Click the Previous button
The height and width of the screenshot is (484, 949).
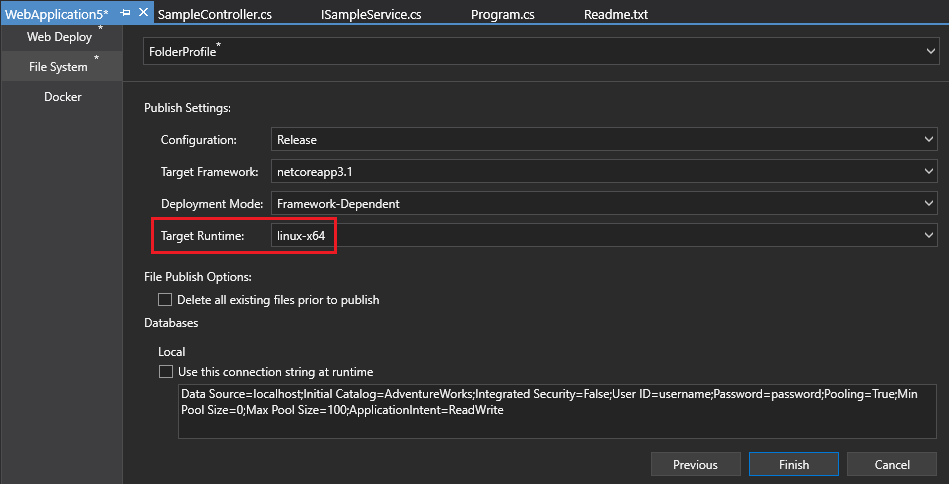695,464
